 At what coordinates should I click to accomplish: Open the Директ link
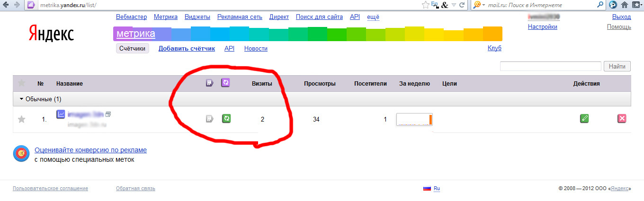pos(279,17)
